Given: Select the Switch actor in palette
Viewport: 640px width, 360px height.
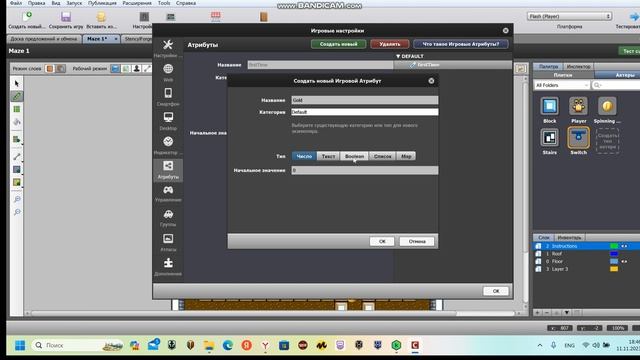Looking at the screenshot, I should coord(578,138).
